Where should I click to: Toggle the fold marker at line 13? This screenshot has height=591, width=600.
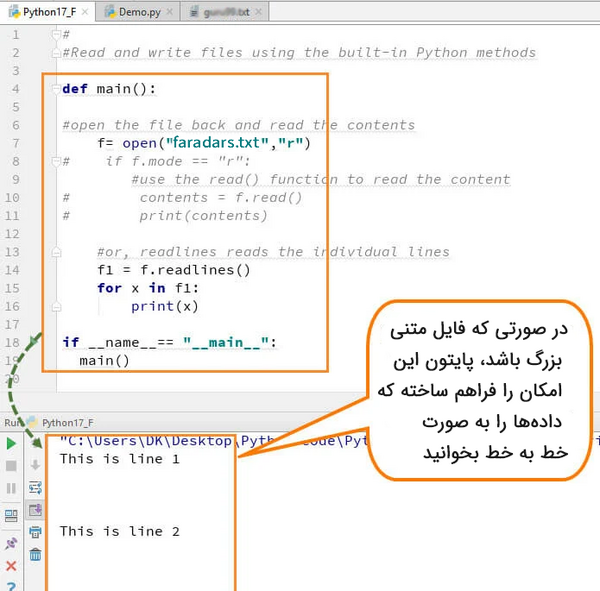pos(56,252)
